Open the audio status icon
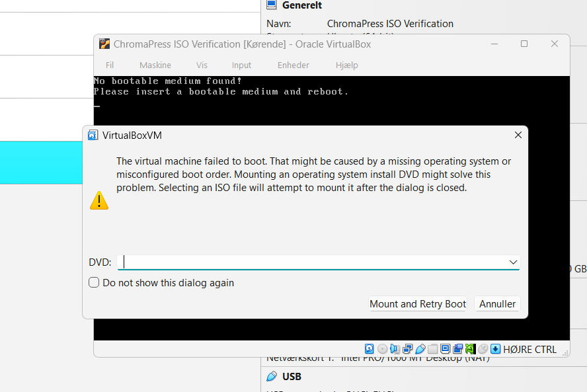587x392 pixels. point(395,349)
